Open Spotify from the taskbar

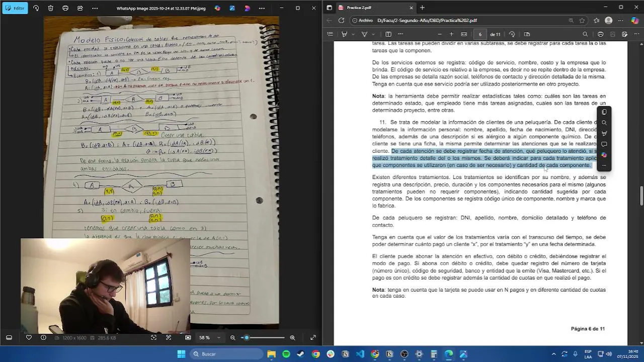[x=286, y=354]
